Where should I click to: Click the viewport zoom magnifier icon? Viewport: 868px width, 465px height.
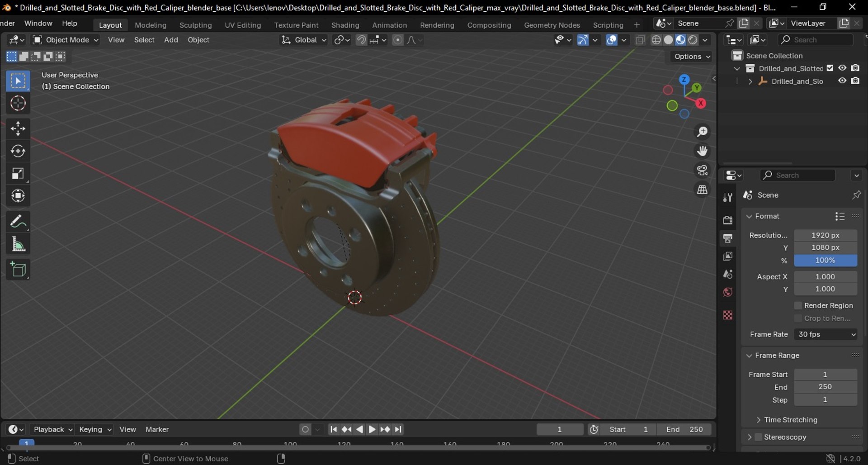click(x=702, y=132)
